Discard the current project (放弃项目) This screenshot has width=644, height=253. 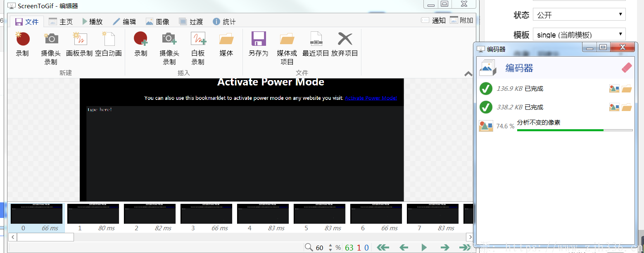tap(345, 44)
